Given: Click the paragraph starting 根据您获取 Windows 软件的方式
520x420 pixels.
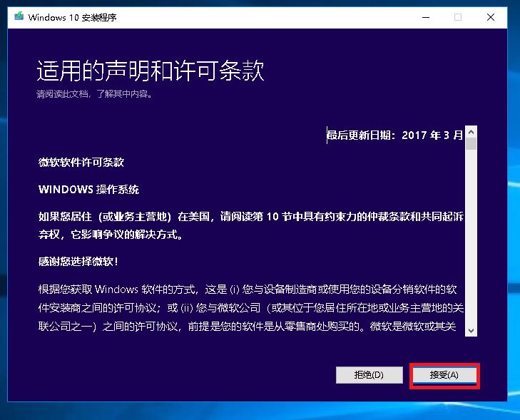Looking at the screenshot, I should [x=250, y=308].
